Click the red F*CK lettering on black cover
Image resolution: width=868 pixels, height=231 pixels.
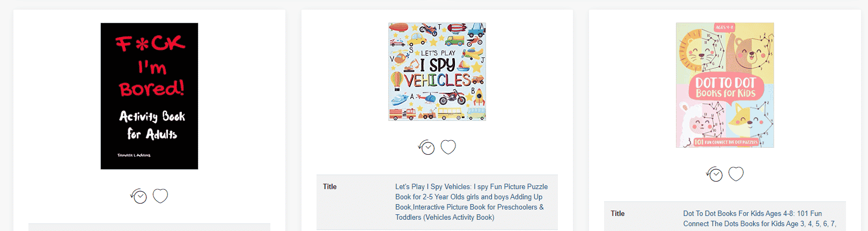[151, 43]
